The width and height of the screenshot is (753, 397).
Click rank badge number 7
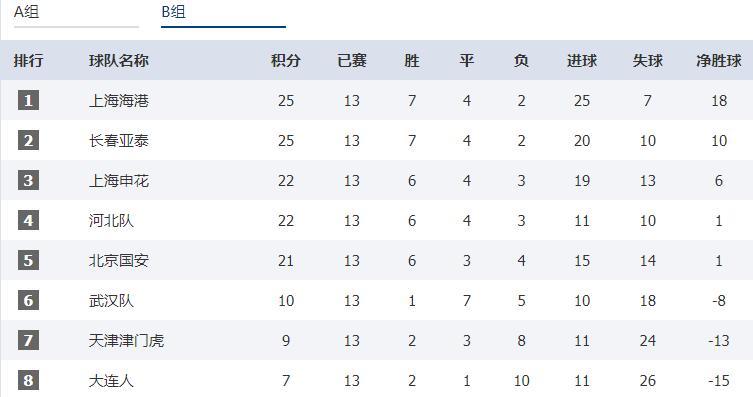28,340
